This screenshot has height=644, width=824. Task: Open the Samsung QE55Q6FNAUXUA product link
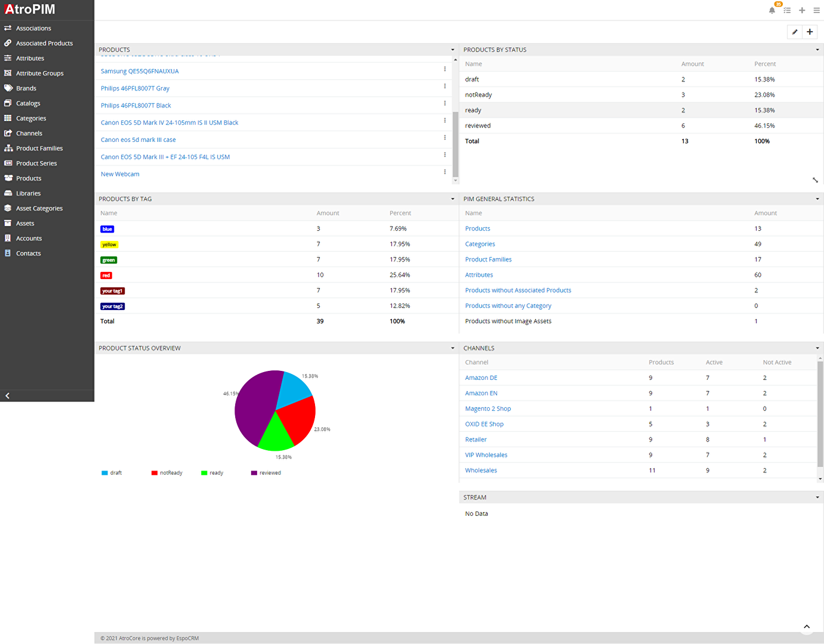point(140,72)
